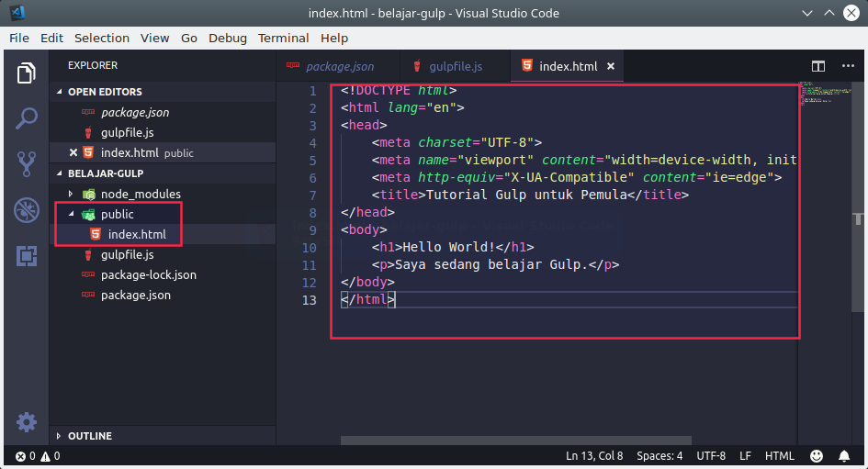Open package-lock.json in file tree

pos(163,274)
